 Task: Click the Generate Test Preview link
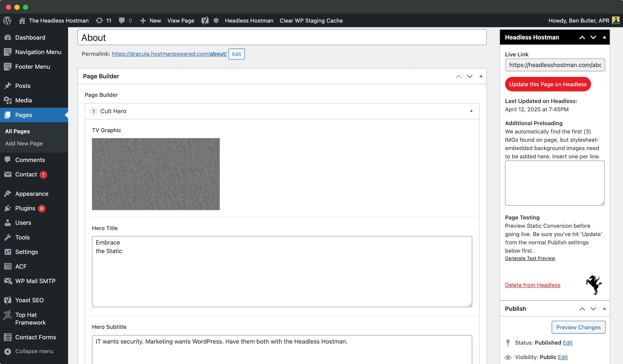click(530, 258)
